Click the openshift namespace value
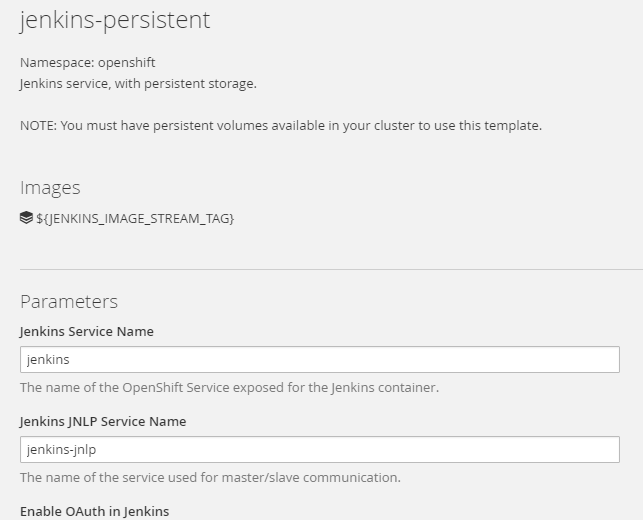Screen dimensions: 643x520 click(127, 62)
